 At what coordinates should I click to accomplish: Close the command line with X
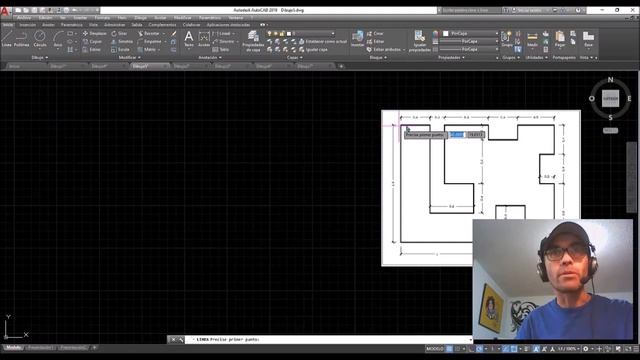tap(173, 339)
